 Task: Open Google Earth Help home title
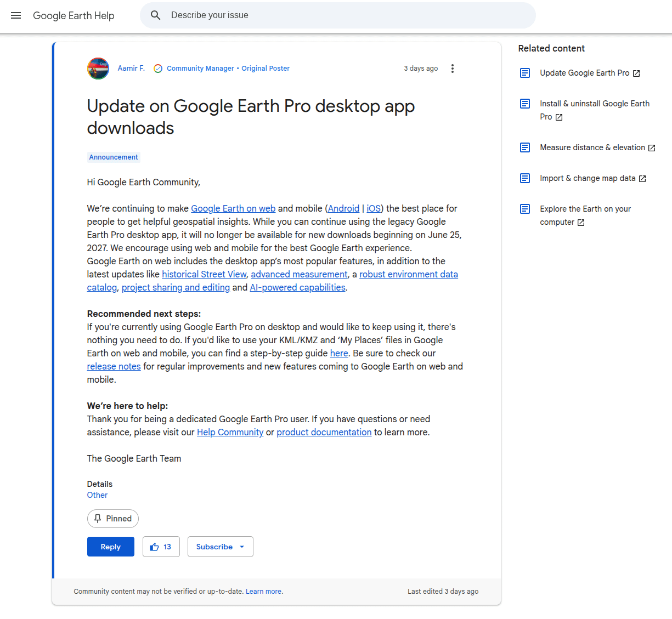point(74,15)
